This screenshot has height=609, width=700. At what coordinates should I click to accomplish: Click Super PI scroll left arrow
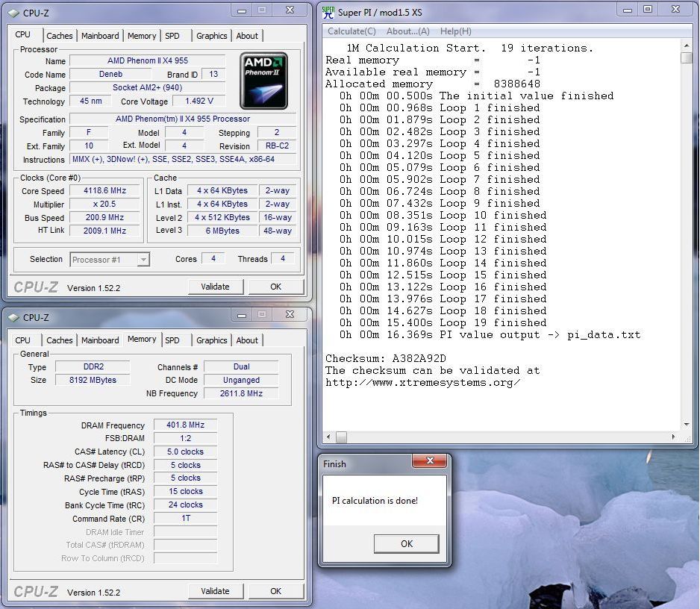click(x=328, y=437)
